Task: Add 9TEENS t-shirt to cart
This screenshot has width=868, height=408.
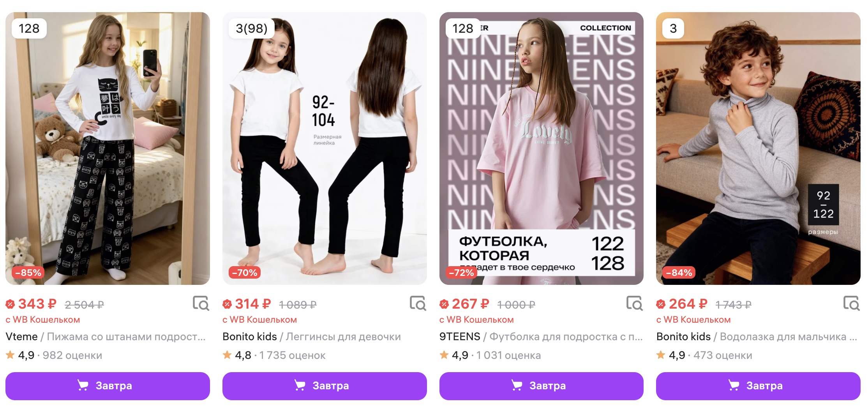Action: (541, 386)
